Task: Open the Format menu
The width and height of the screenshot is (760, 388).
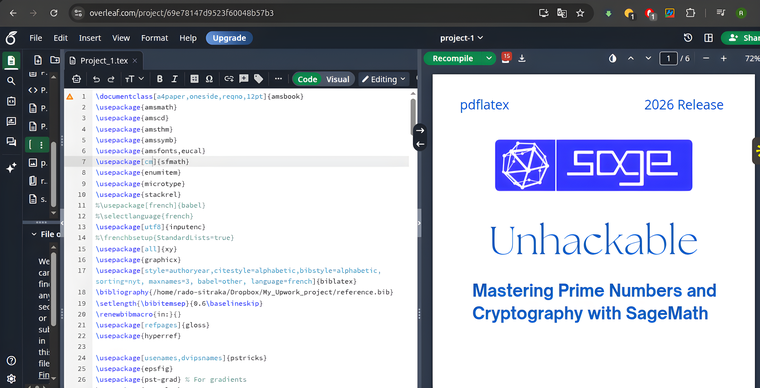Action: click(x=155, y=38)
